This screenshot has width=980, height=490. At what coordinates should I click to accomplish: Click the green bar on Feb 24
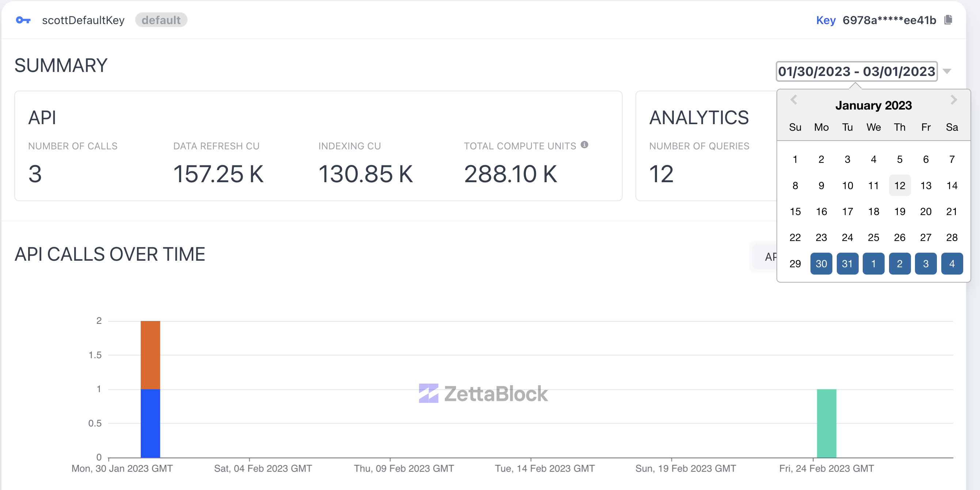[x=826, y=423]
